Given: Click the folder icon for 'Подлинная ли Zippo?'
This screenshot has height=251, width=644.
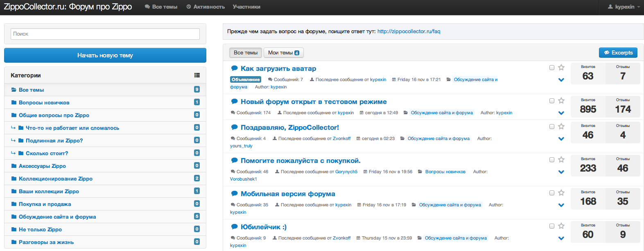Looking at the screenshot, I should pyautogui.click(x=21, y=140).
